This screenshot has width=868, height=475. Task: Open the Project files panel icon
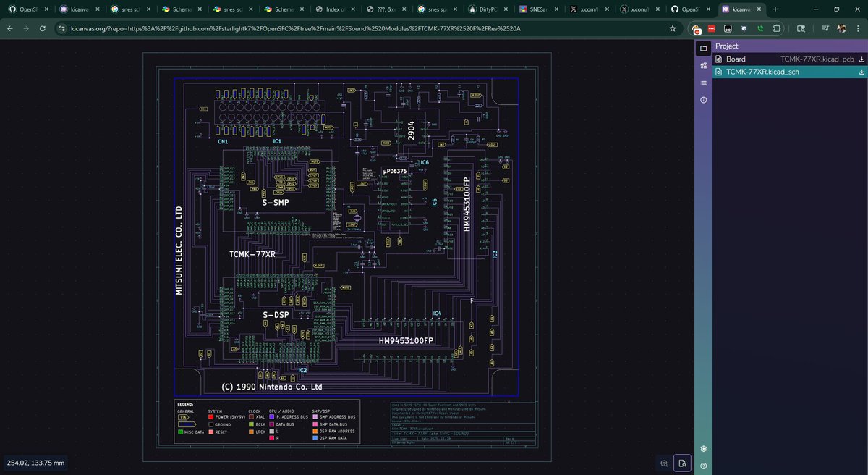click(703, 48)
